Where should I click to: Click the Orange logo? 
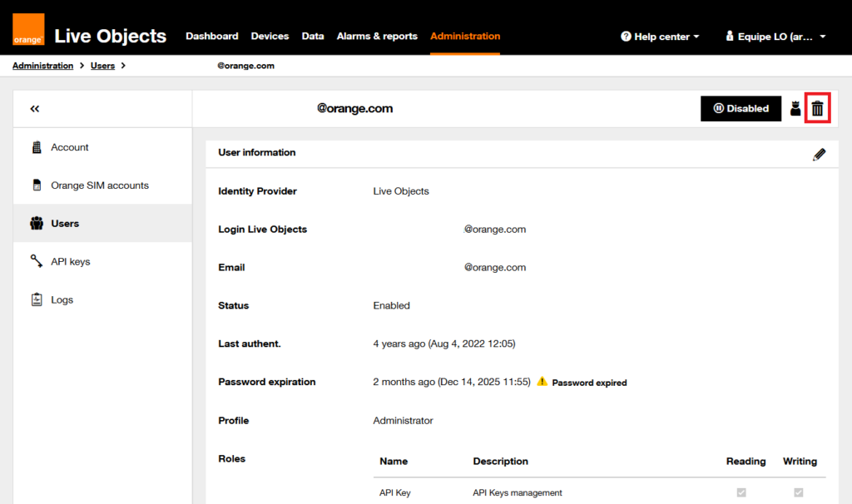[x=28, y=30]
